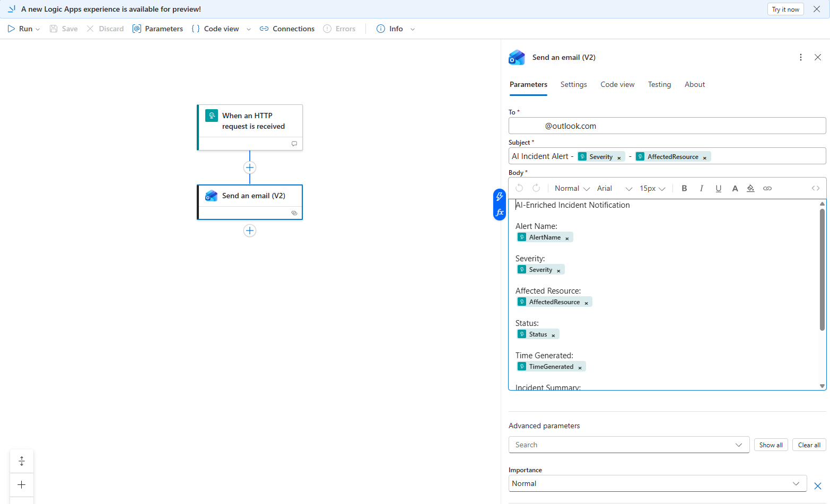Click body scrollbar down arrow
The height and width of the screenshot is (504, 830).
pos(822,386)
